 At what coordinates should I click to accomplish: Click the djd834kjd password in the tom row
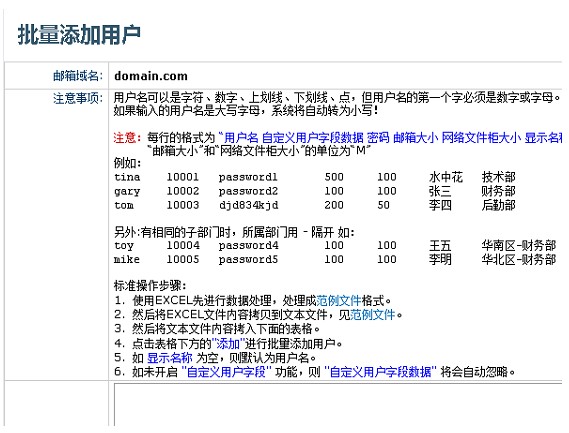click(249, 205)
